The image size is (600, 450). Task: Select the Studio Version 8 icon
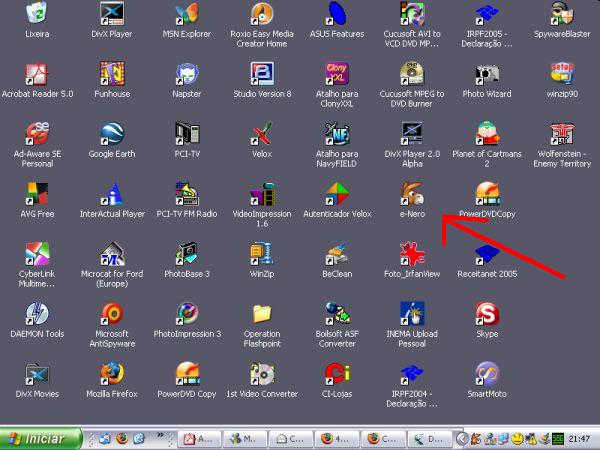tap(262, 73)
